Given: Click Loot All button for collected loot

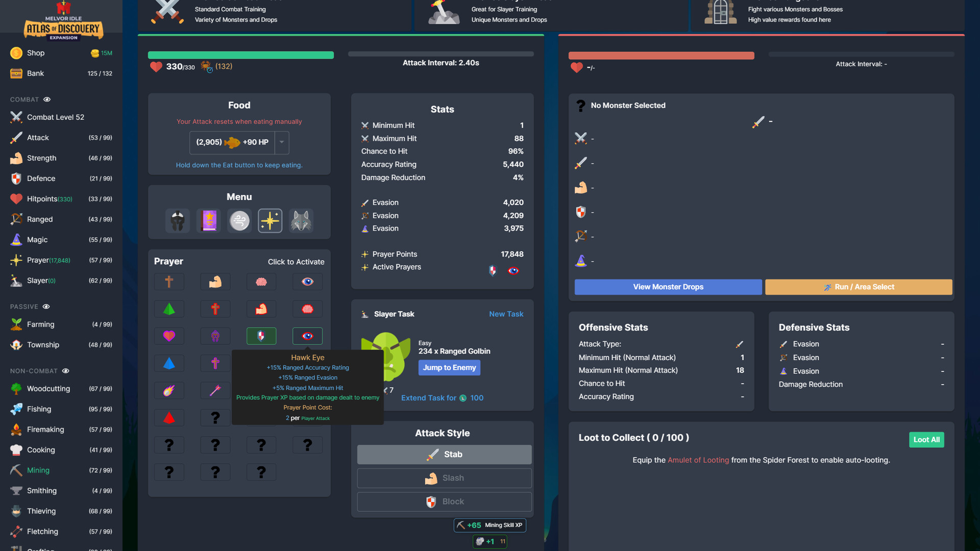Looking at the screenshot, I should click(926, 439).
